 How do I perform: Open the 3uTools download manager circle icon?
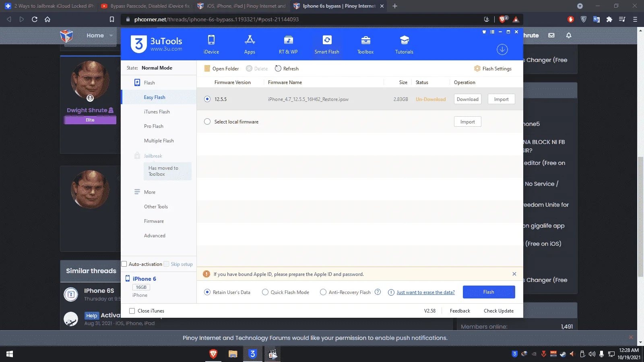pos(502,49)
